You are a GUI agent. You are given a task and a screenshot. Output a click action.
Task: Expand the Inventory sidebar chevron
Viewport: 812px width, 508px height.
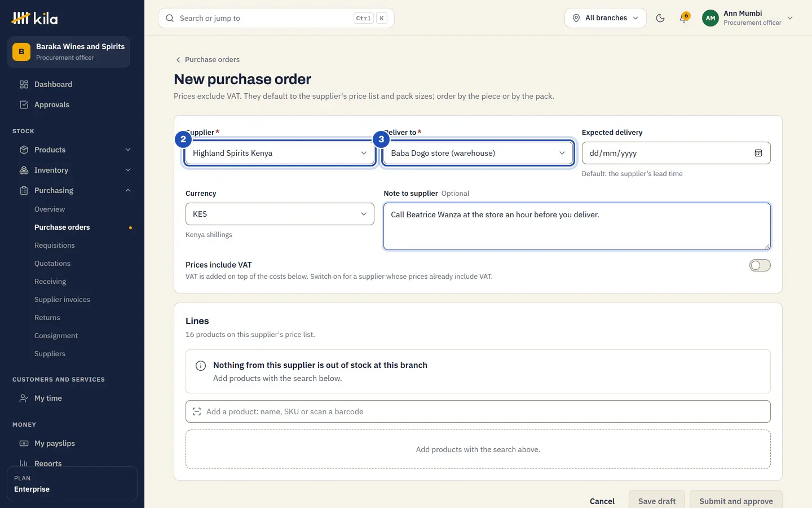coord(128,170)
